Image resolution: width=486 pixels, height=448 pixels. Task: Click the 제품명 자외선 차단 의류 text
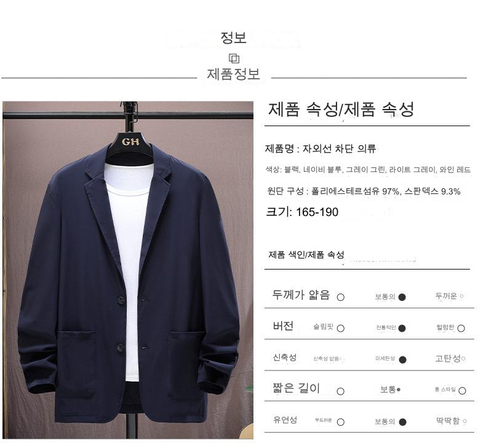pos(321,149)
